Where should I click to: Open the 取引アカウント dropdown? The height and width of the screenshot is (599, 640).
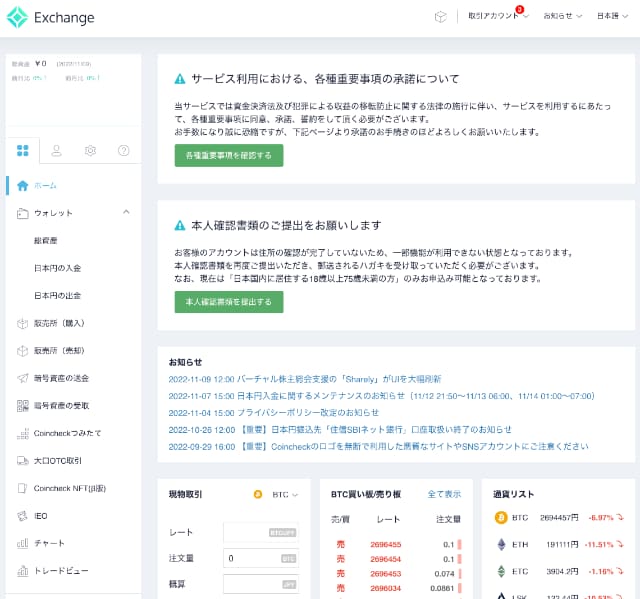[x=498, y=16]
